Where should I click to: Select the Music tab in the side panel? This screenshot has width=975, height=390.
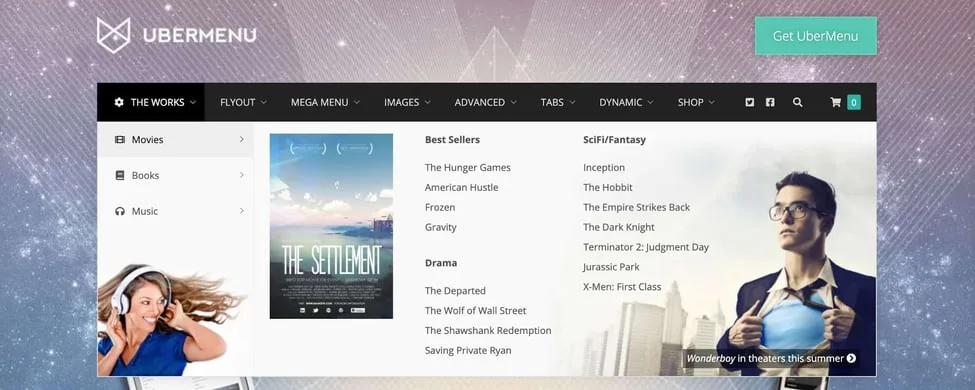[x=175, y=211]
